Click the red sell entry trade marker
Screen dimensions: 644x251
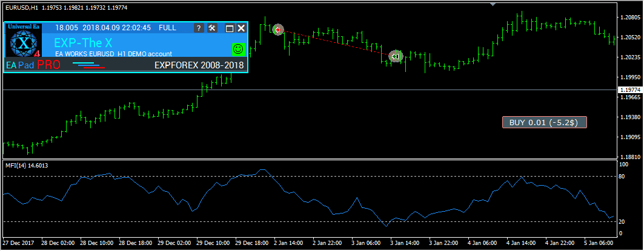pyautogui.click(x=277, y=29)
